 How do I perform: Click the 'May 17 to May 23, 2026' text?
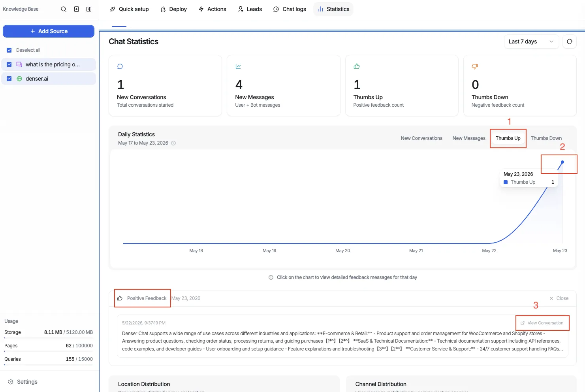(143, 143)
